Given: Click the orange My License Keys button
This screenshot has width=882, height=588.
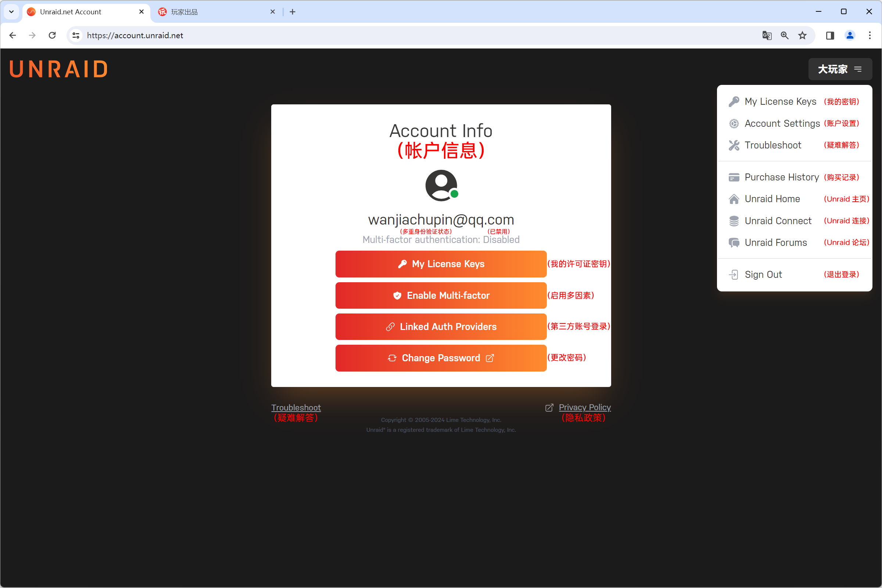Looking at the screenshot, I should pyautogui.click(x=441, y=263).
